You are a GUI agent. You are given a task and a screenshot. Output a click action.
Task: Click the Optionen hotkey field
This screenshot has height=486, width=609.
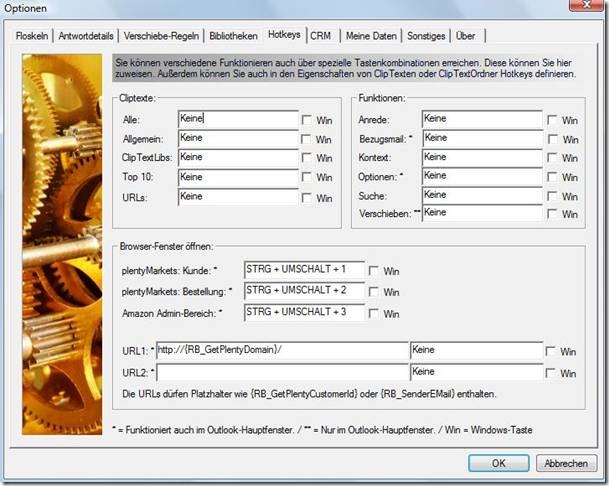[482, 176]
